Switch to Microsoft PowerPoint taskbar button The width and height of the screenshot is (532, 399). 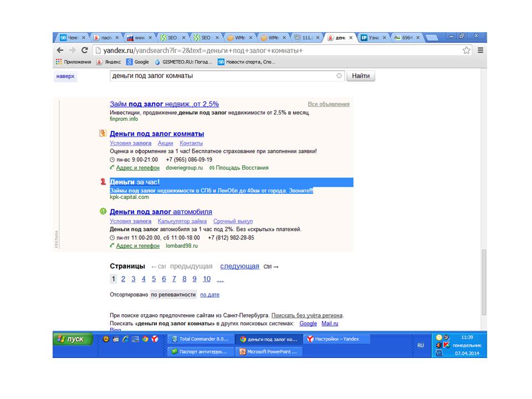click(x=269, y=351)
